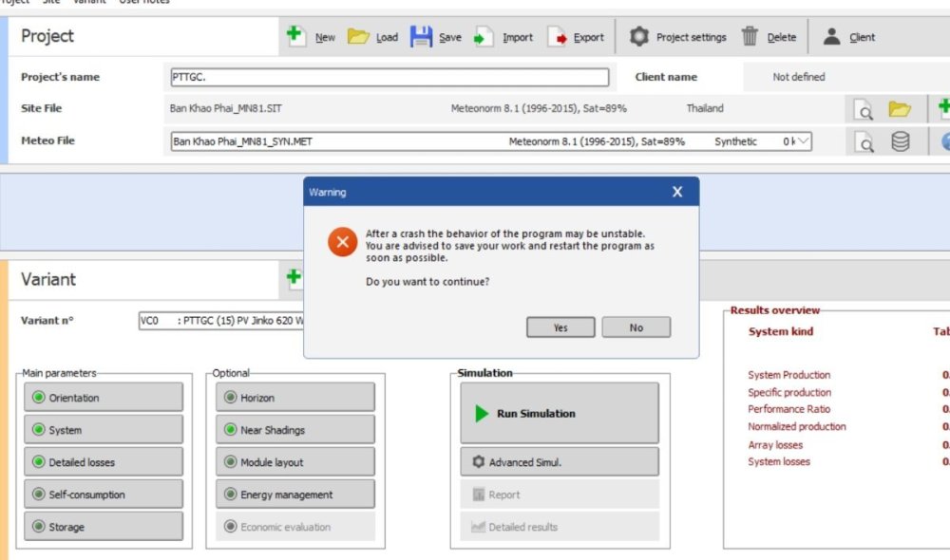This screenshot has width=950, height=560.
Task: Open the Detailed losses parameters
Action: pyautogui.click(x=101, y=462)
